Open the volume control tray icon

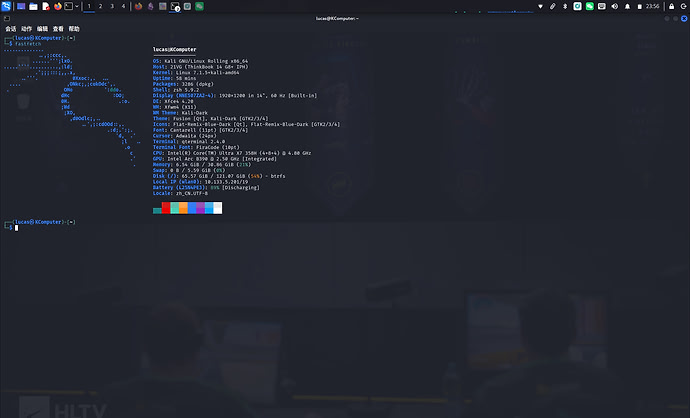coord(615,7)
